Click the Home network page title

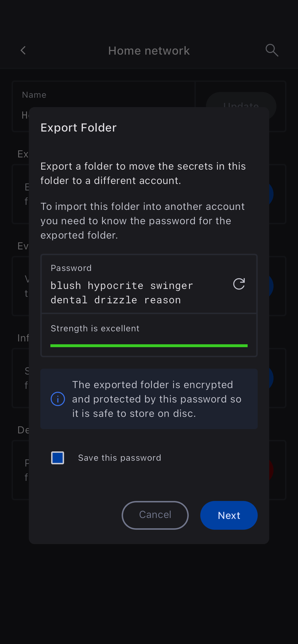coord(149,51)
